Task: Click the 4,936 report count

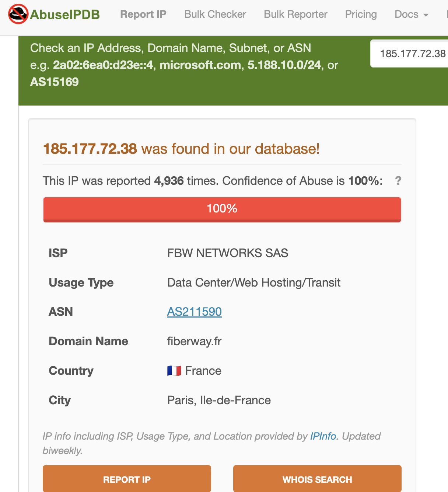Action: point(169,181)
